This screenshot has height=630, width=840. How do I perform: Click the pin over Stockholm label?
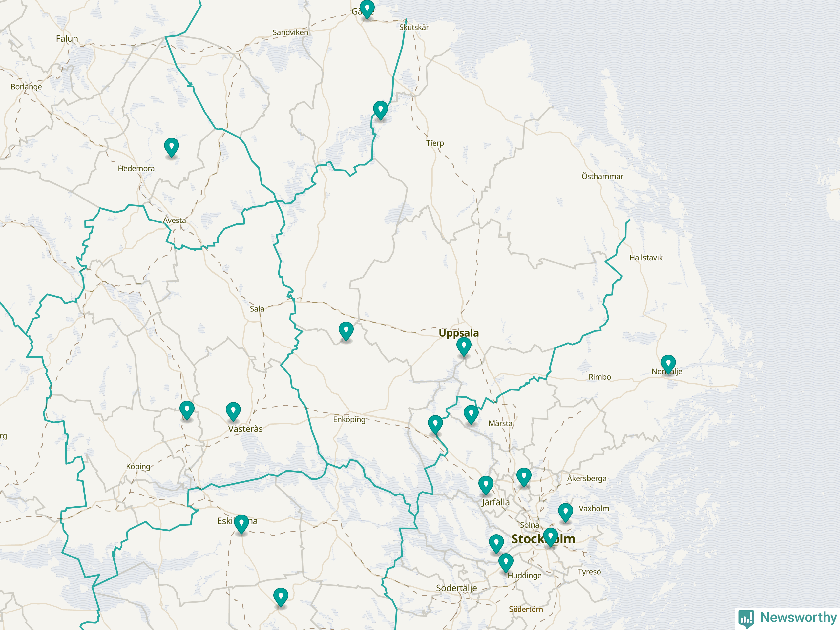(550, 536)
